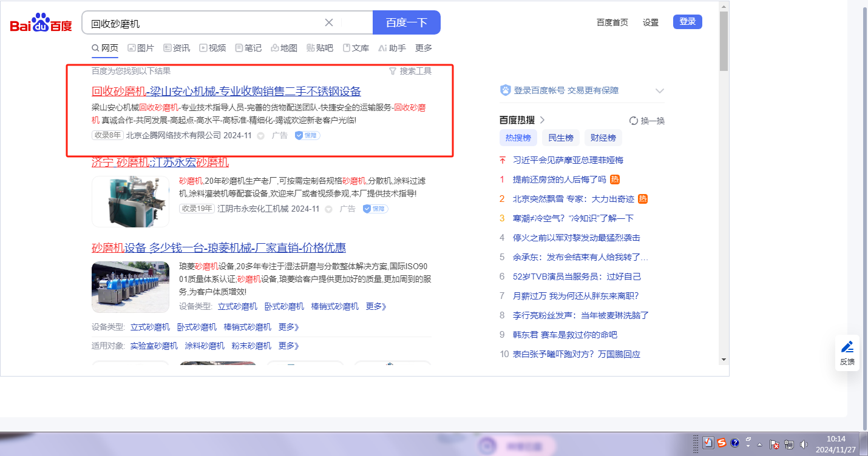Expand the ad dropdown arrow beside 北京企腾网络技术有限公司
Image resolution: width=868 pixels, height=456 pixels.
click(x=261, y=136)
